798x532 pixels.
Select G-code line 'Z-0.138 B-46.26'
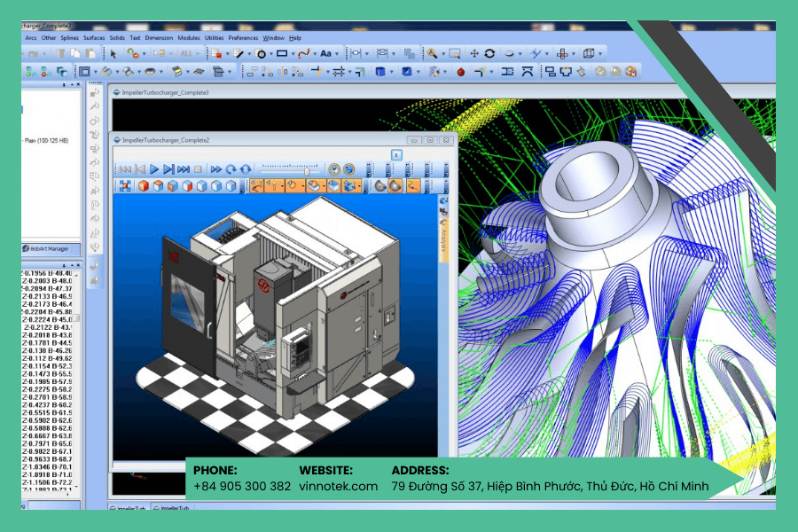(x=47, y=350)
